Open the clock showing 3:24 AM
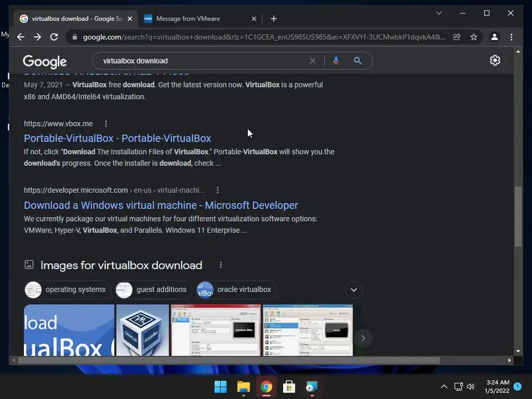 pos(497,387)
